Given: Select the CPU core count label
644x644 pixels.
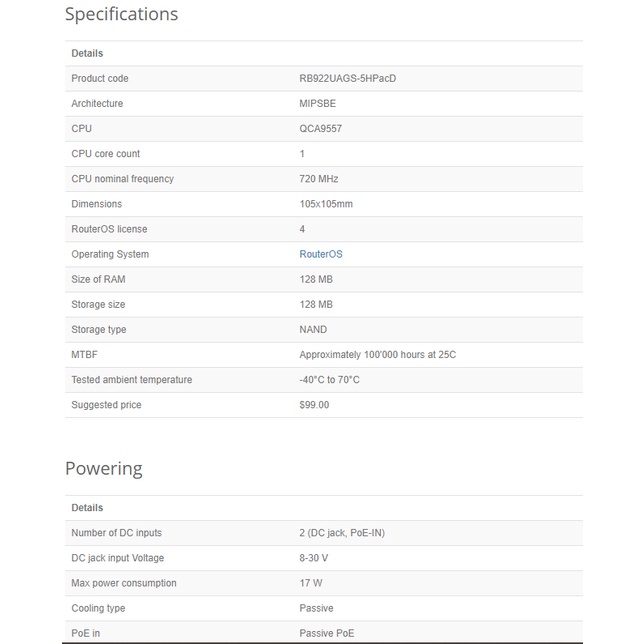Looking at the screenshot, I should (x=105, y=154).
